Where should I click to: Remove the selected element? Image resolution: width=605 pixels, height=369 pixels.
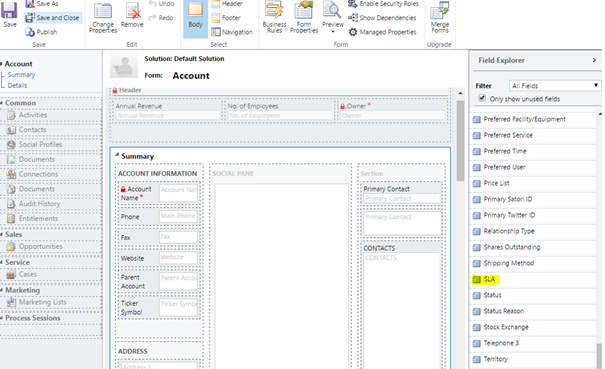(x=132, y=15)
